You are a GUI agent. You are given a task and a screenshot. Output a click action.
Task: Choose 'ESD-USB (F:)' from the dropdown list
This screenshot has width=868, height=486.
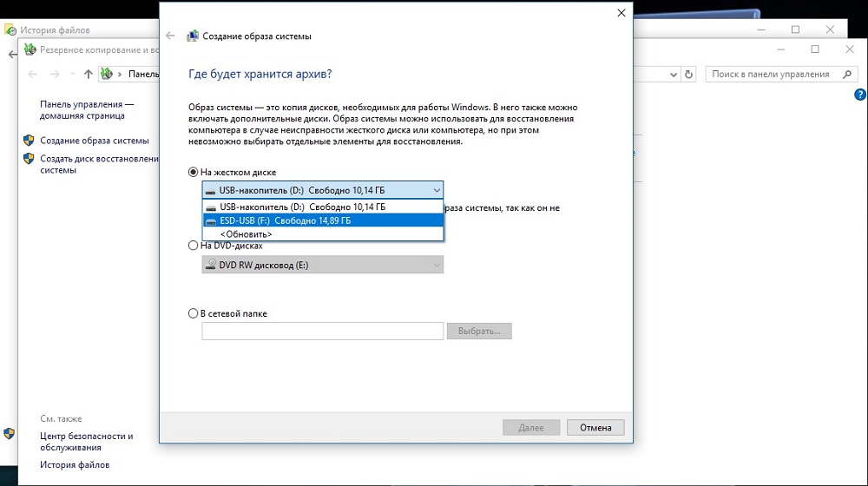coord(323,220)
